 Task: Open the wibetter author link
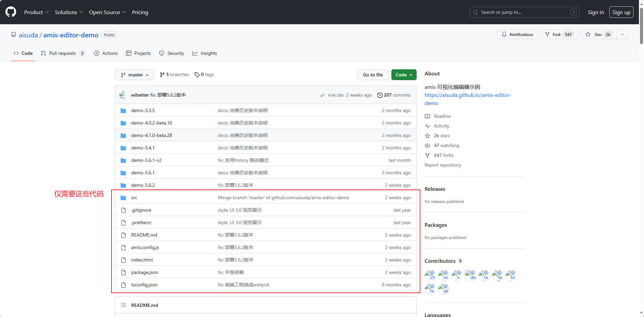(x=140, y=95)
